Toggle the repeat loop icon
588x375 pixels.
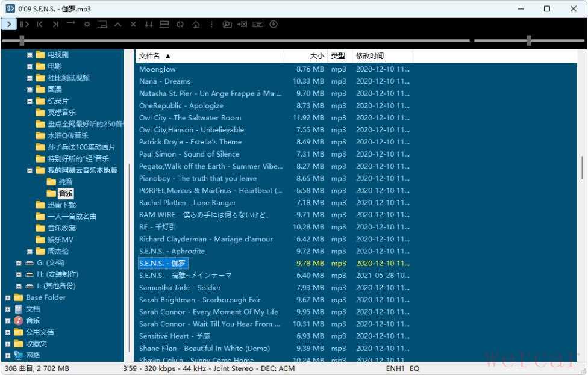180,25
